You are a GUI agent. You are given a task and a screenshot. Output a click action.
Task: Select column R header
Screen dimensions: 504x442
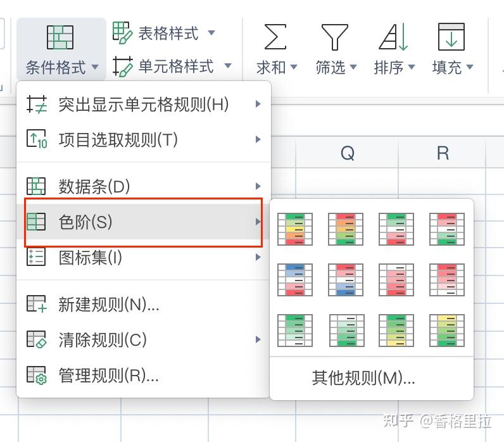click(x=443, y=153)
